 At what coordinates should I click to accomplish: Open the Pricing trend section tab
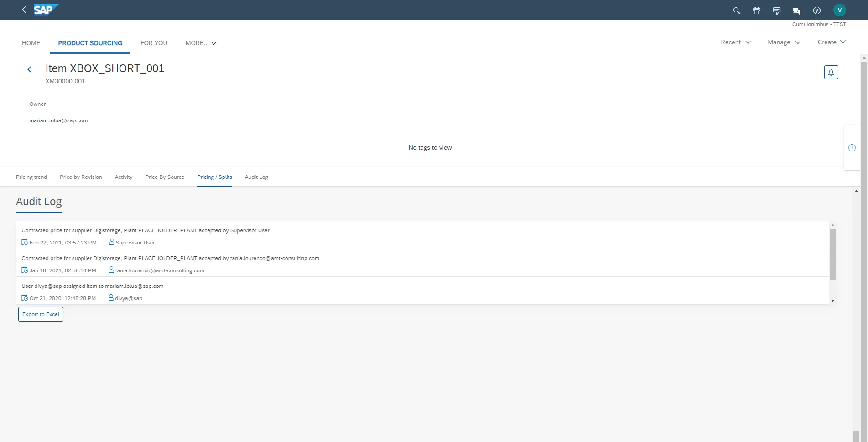click(31, 177)
